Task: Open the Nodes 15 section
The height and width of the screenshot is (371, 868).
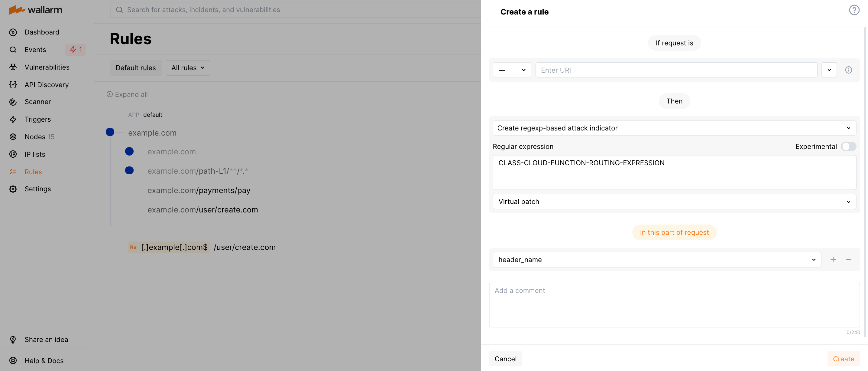Action: pyautogui.click(x=39, y=137)
